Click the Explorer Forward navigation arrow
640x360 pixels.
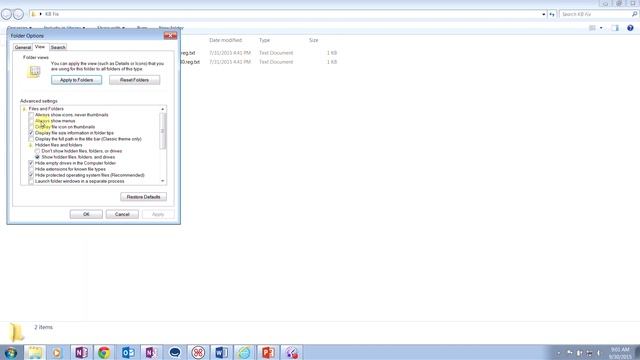pyautogui.click(x=18, y=14)
